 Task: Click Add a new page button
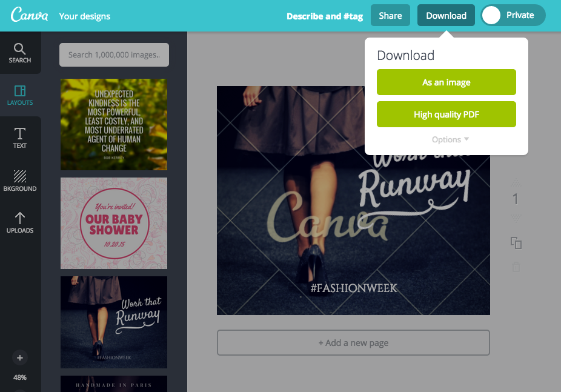(x=353, y=343)
